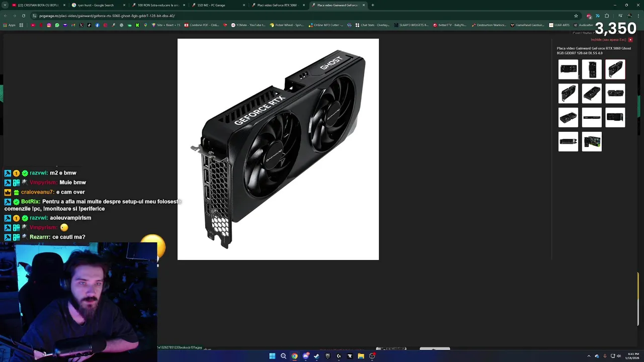
Task: Close the active 'Placa video Gainward GeForce' tab
Action: coord(363,5)
